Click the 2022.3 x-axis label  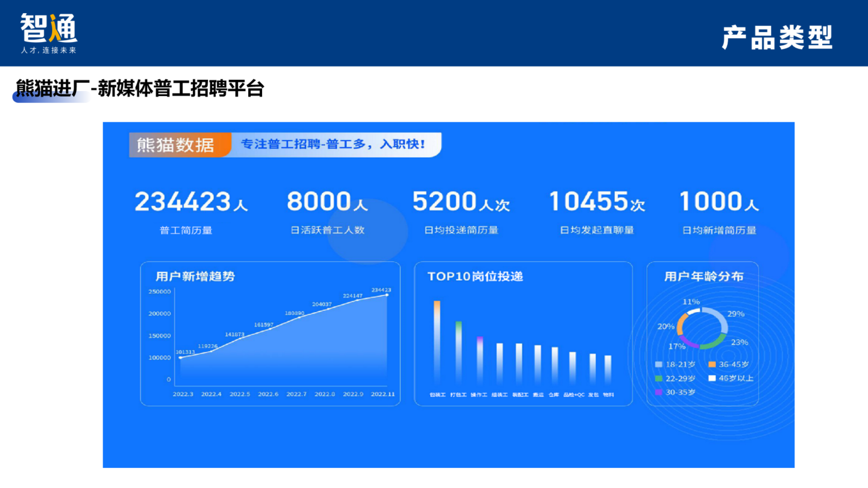point(183,394)
